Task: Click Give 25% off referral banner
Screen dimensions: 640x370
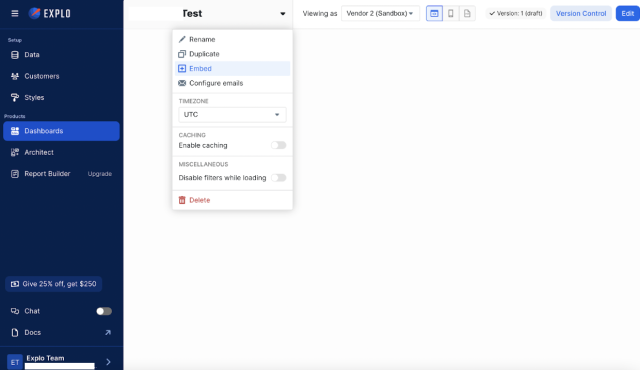Action: pyautogui.click(x=53, y=284)
